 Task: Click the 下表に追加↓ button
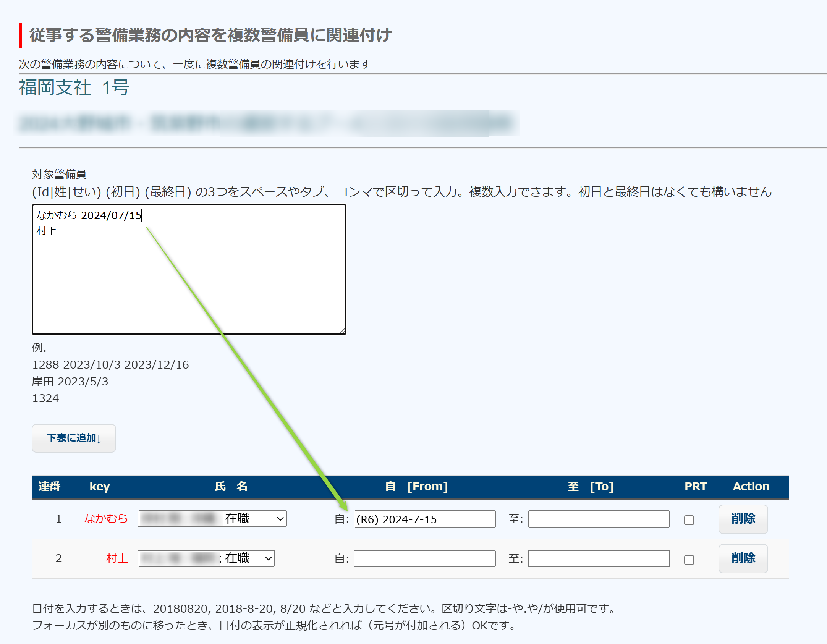coord(74,438)
